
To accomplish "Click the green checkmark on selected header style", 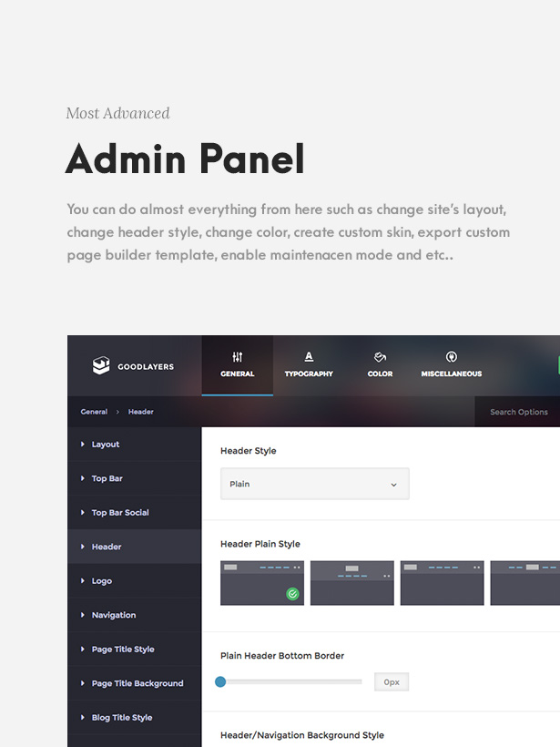I will pyautogui.click(x=292, y=594).
